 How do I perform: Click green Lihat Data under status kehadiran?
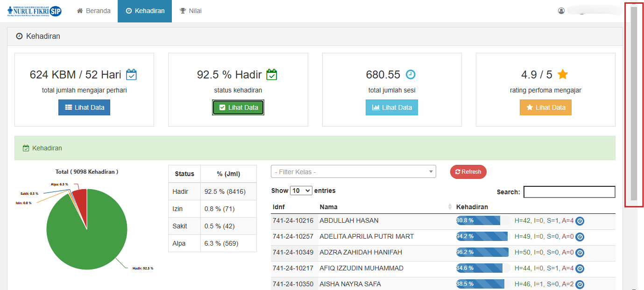click(238, 107)
